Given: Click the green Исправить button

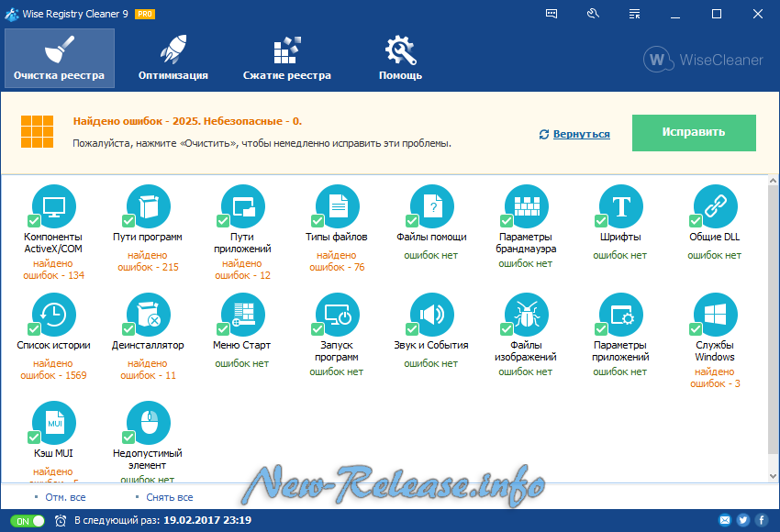Looking at the screenshot, I should 694,133.
